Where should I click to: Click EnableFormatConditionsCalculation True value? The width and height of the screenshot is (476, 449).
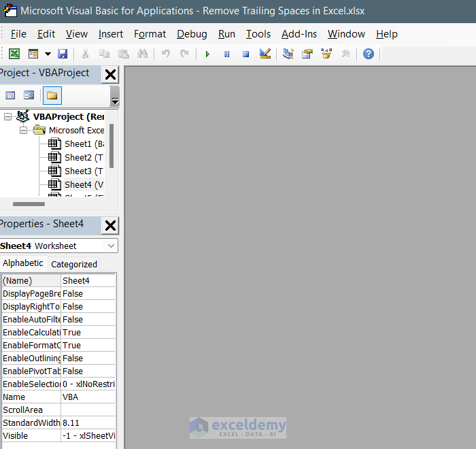[x=88, y=346]
